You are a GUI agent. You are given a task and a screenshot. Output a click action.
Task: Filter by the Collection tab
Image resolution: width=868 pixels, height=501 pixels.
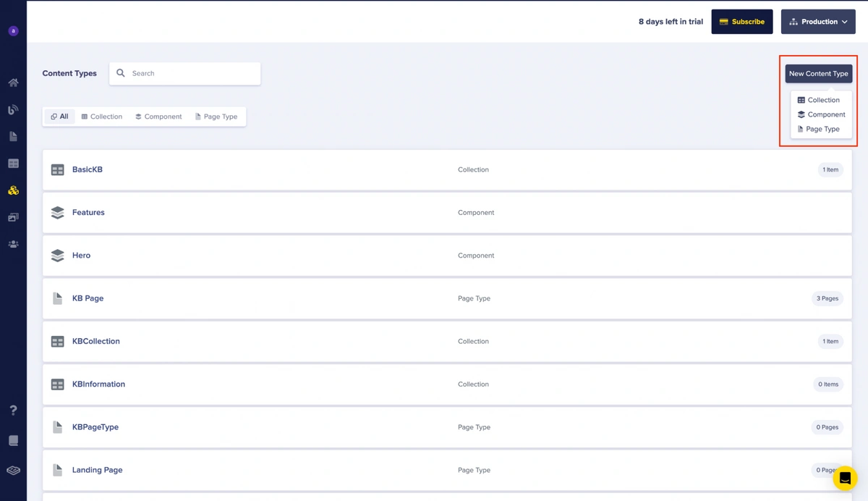click(x=102, y=117)
